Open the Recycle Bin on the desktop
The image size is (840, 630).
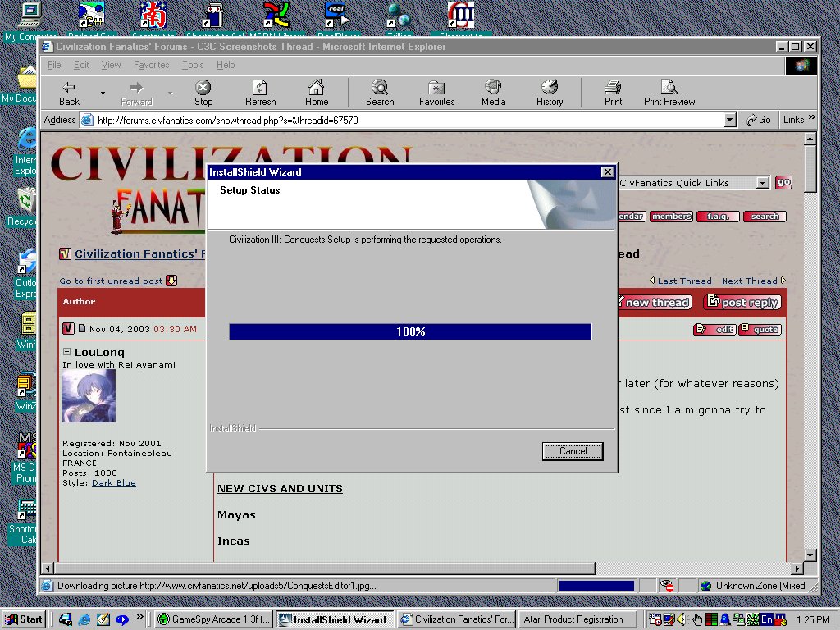[24, 206]
